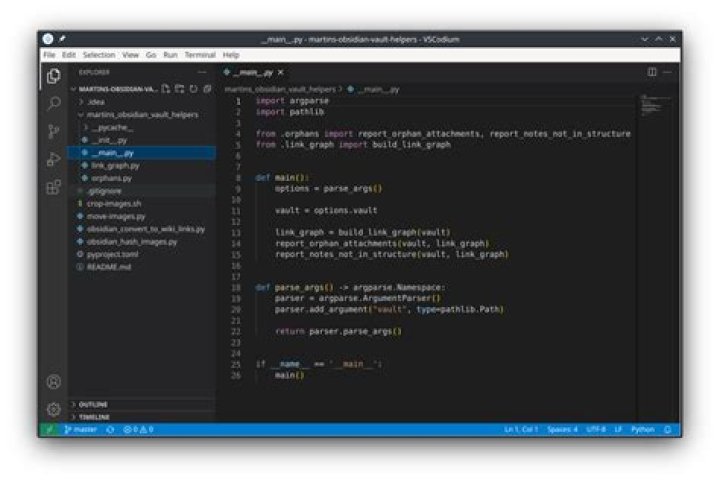
Task: Open the Manage gear icon
Action: coord(54,409)
